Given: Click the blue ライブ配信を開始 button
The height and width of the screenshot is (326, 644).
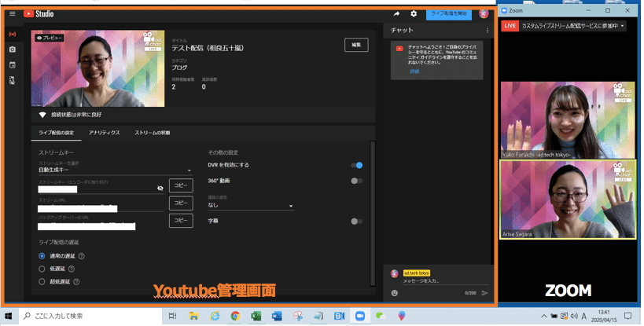Looking at the screenshot, I should [x=449, y=13].
